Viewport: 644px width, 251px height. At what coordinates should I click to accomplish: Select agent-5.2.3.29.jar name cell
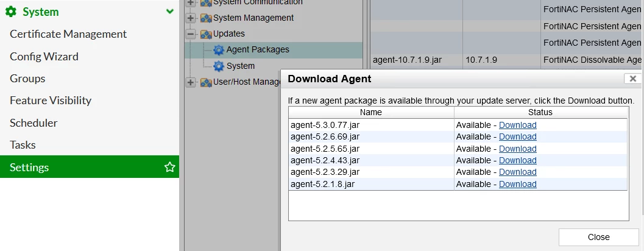pyautogui.click(x=371, y=172)
